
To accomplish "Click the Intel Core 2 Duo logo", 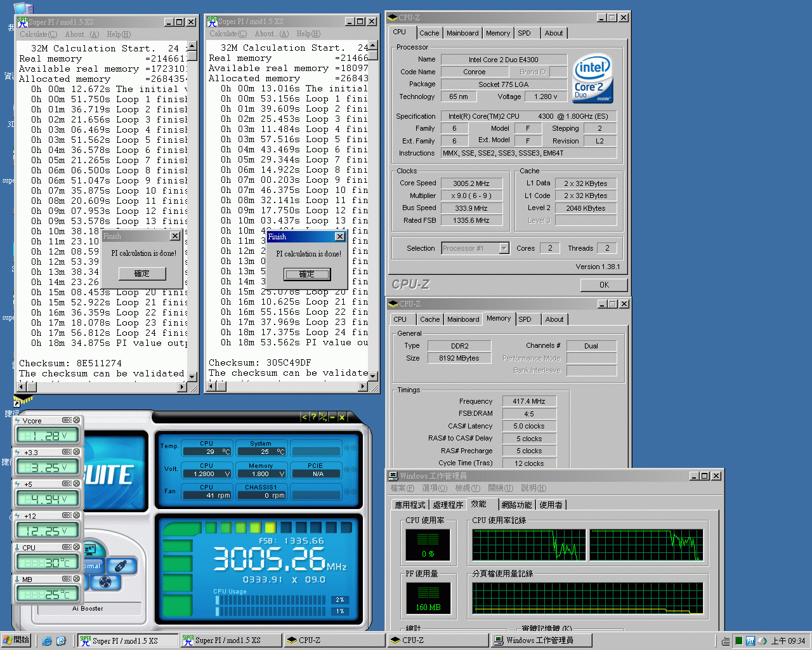I will [593, 79].
